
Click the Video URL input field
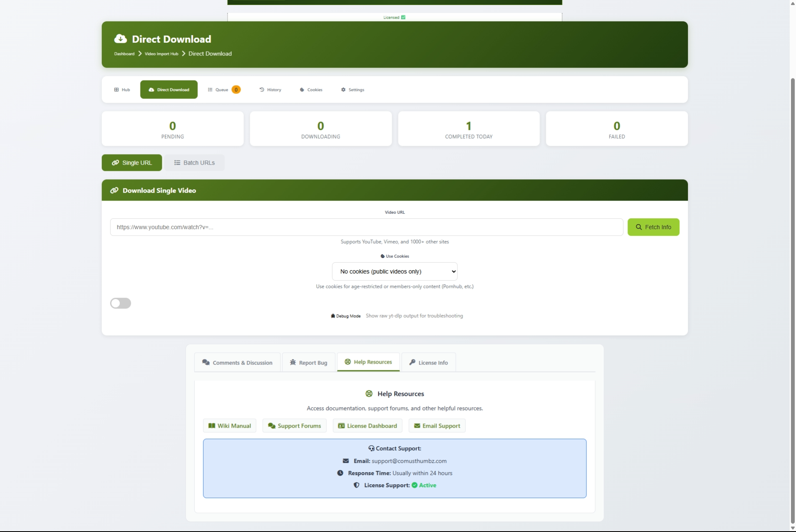pos(366,227)
